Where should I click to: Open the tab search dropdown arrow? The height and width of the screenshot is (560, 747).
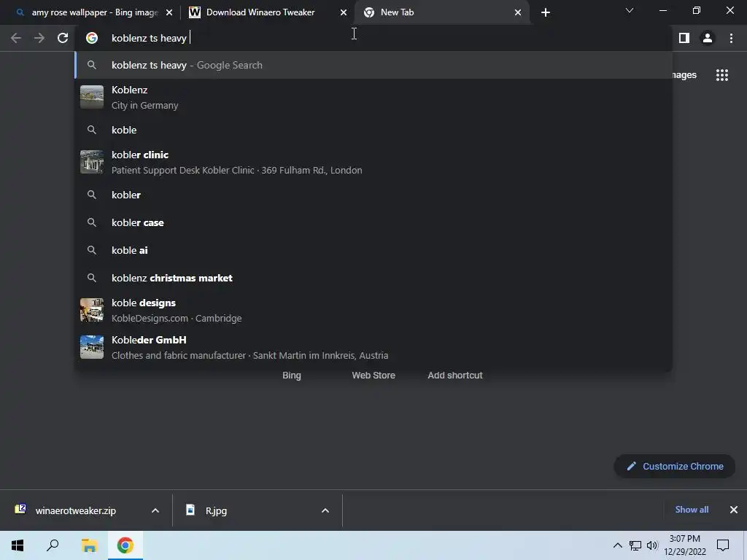tap(630, 10)
